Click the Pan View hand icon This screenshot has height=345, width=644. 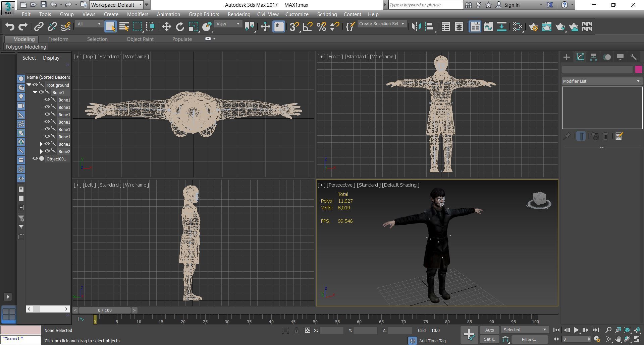tap(618, 339)
